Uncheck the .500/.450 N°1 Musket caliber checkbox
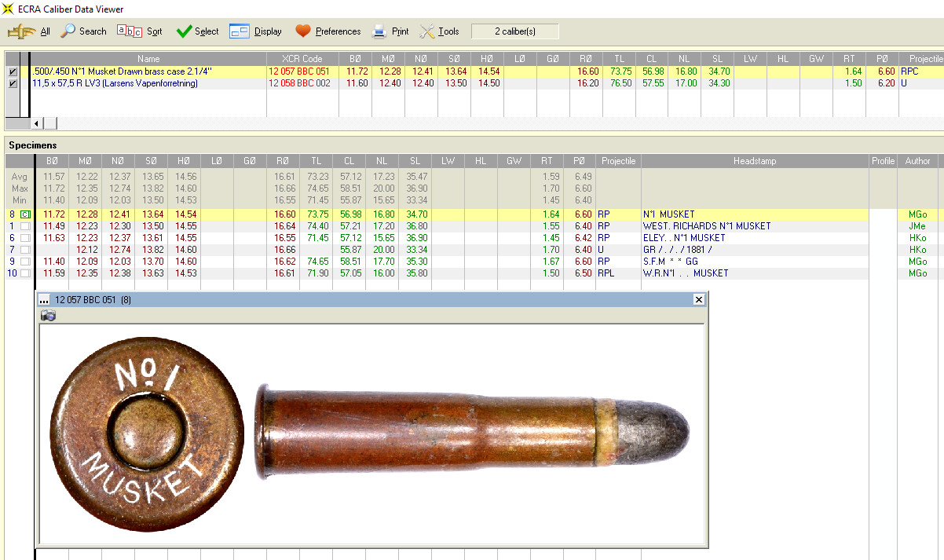 coord(12,71)
